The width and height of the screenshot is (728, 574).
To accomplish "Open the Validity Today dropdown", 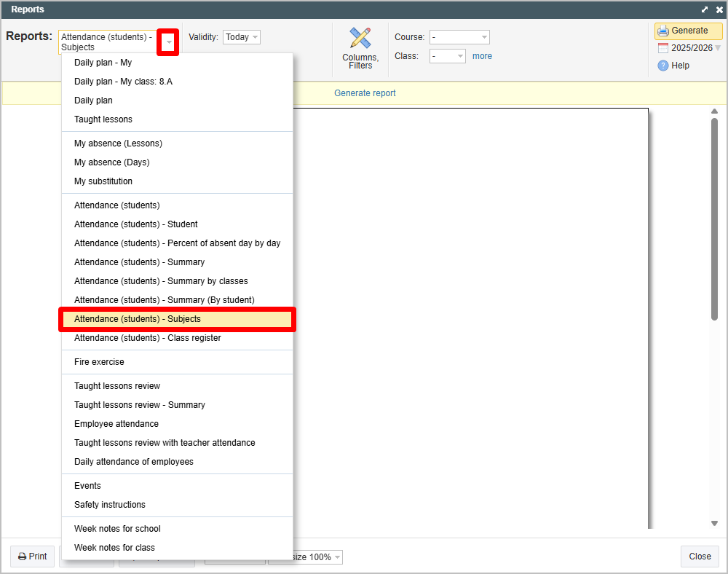I will coord(242,37).
